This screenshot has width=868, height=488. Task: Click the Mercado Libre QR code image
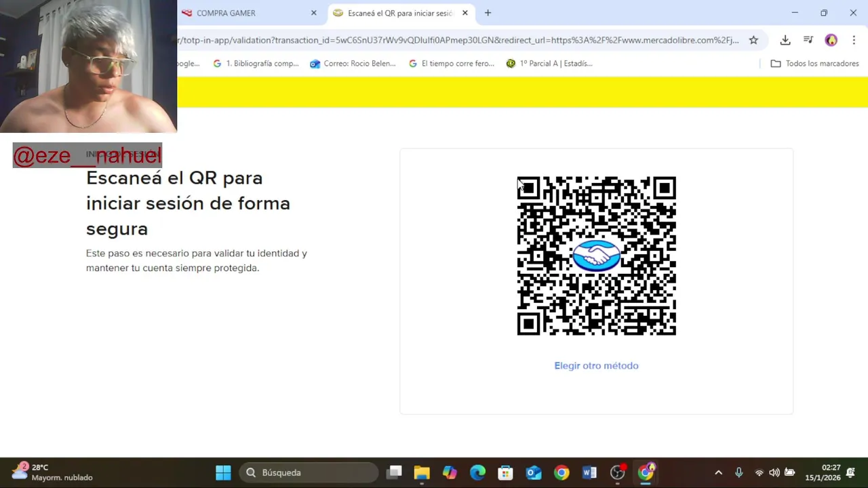[x=597, y=256]
